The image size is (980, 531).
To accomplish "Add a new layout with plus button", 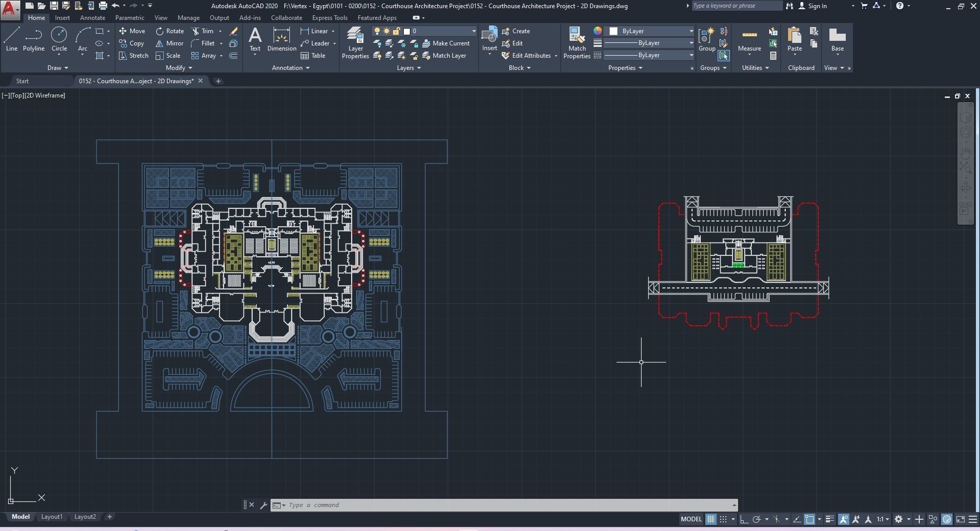I will coord(109,517).
